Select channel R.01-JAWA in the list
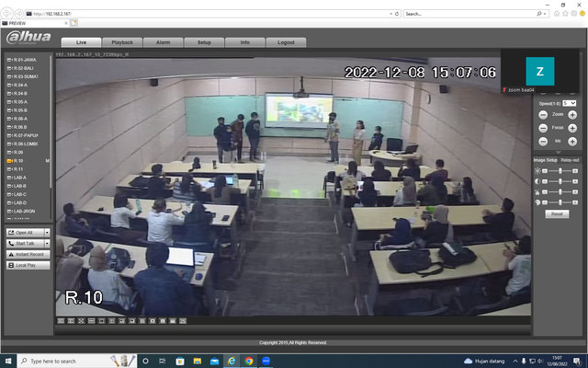This screenshot has width=588, height=368. coord(25,60)
